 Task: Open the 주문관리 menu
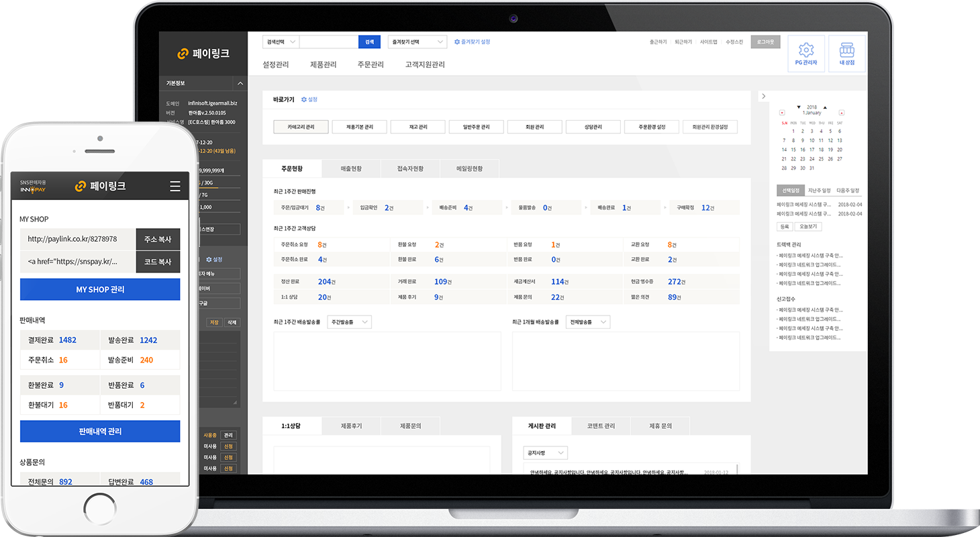click(371, 64)
